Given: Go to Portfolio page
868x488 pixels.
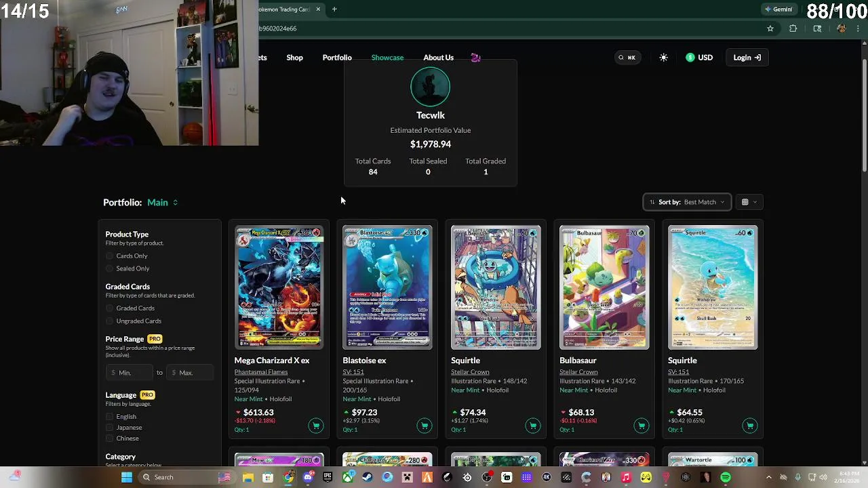Looking at the screenshot, I should pos(337,58).
